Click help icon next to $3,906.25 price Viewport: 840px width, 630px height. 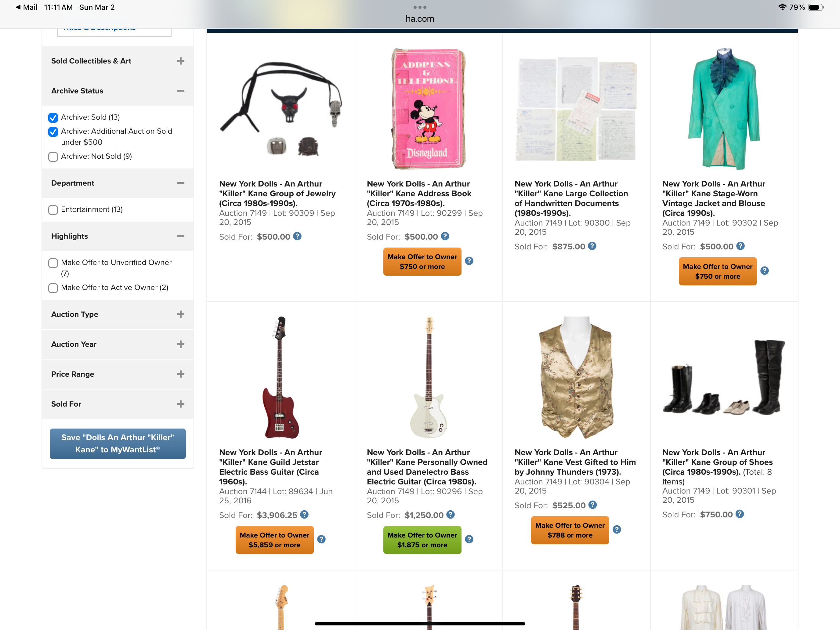[304, 515]
